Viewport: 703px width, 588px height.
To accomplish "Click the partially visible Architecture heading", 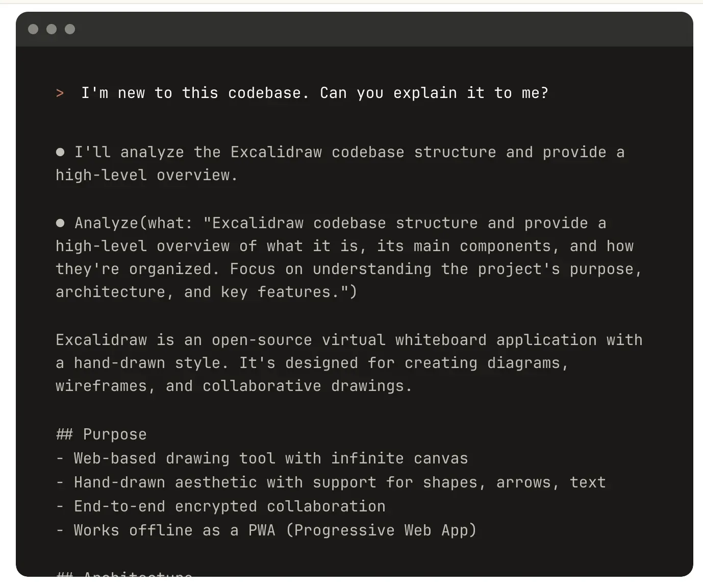I will (x=124, y=574).
